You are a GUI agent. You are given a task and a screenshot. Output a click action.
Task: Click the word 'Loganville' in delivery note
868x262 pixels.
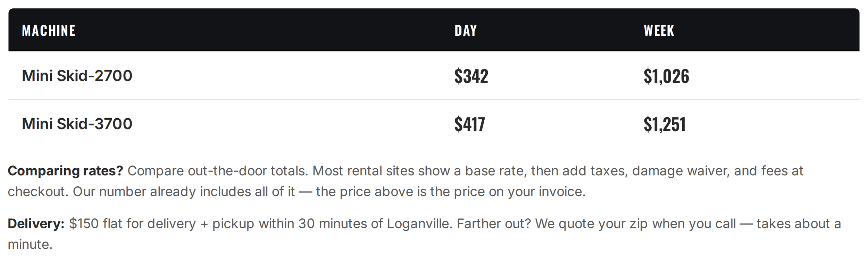(418, 223)
